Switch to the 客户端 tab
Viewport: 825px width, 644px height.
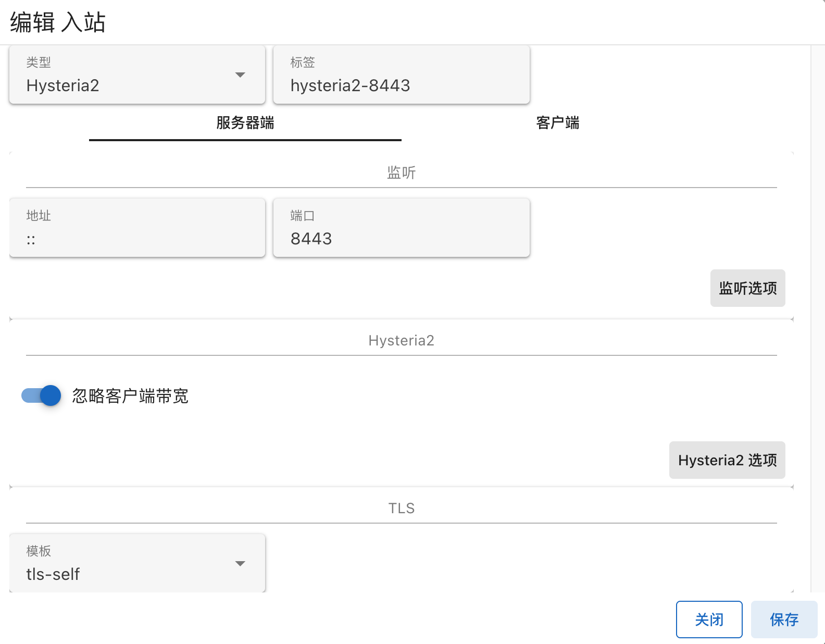coord(558,123)
